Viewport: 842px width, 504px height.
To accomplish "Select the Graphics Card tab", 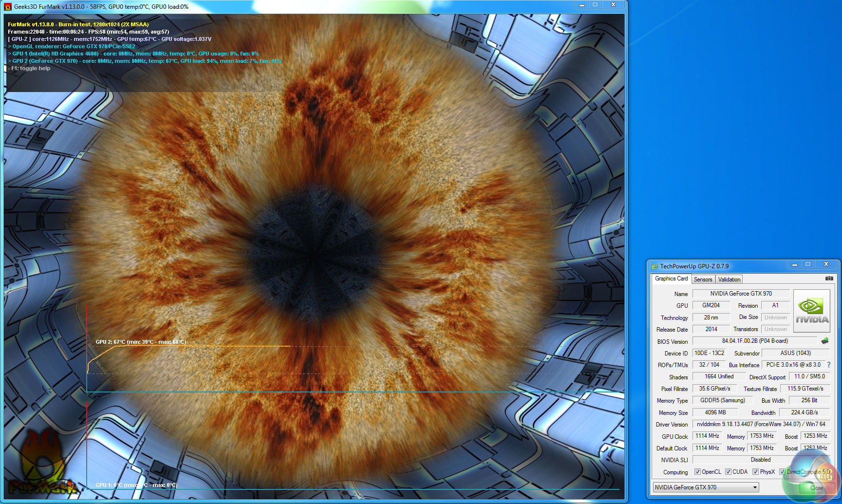I will (671, 279).
